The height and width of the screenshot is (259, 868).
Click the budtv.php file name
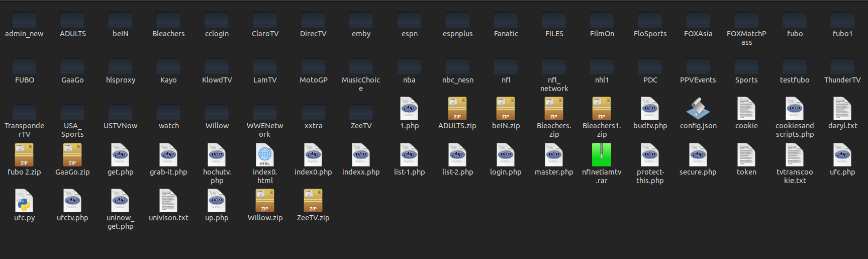point(650,126)
